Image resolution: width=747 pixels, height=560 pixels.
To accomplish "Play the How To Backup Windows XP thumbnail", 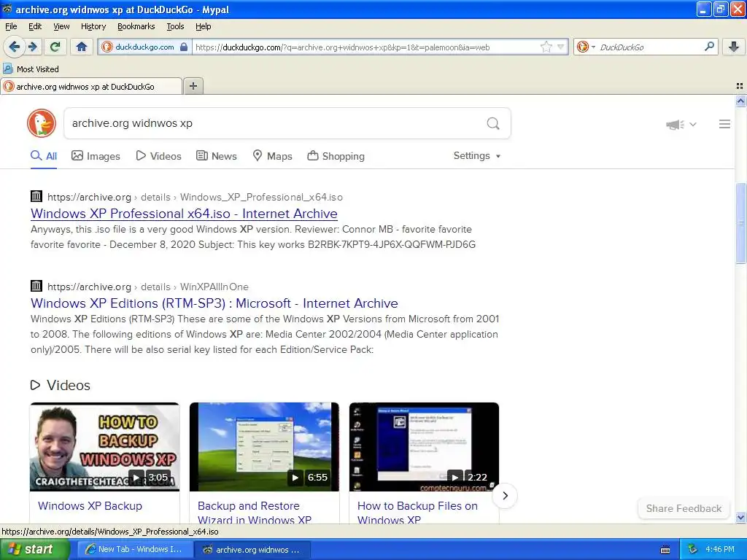I will (x=105, y=447).
